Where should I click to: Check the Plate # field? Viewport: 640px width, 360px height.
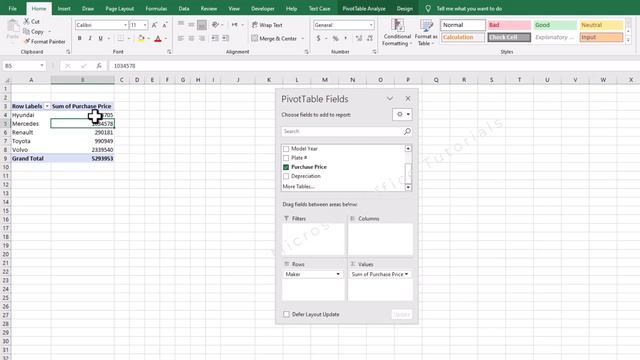pos(286,158)
